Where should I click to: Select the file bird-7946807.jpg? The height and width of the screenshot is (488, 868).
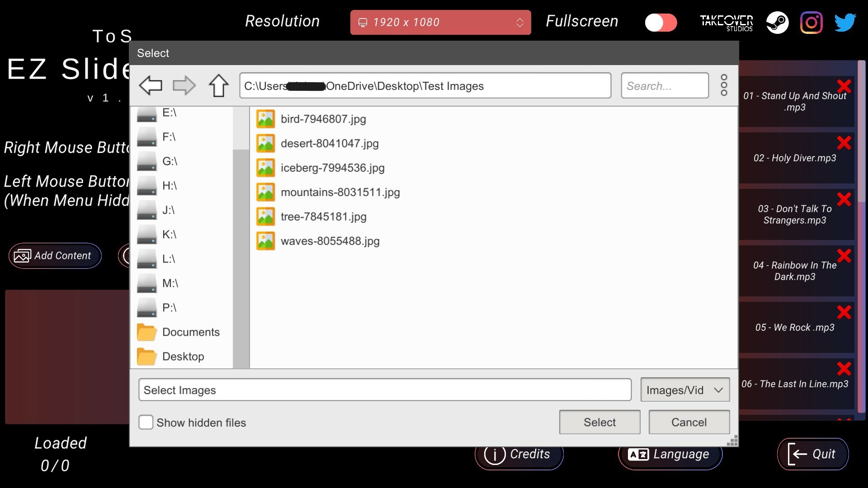point(322,119)
